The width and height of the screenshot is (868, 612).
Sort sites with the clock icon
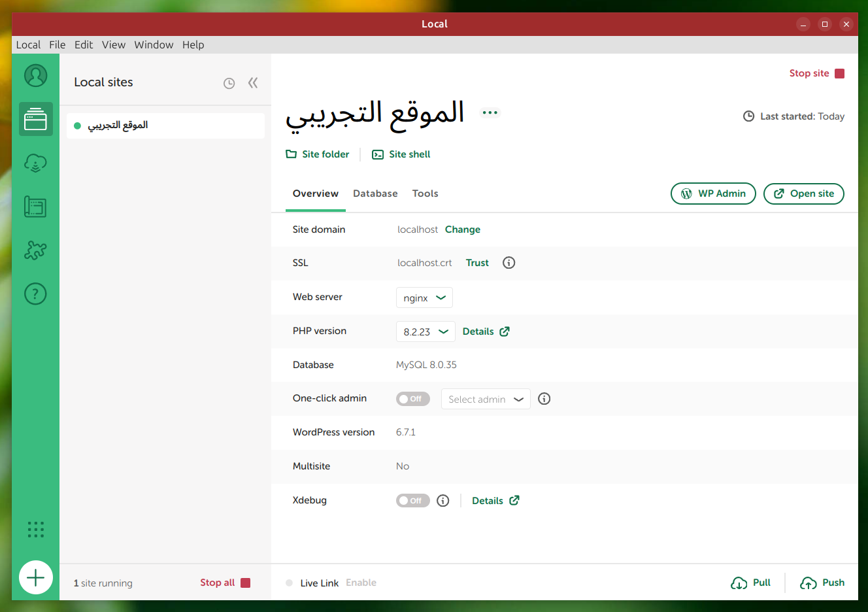tap(229, 83)
